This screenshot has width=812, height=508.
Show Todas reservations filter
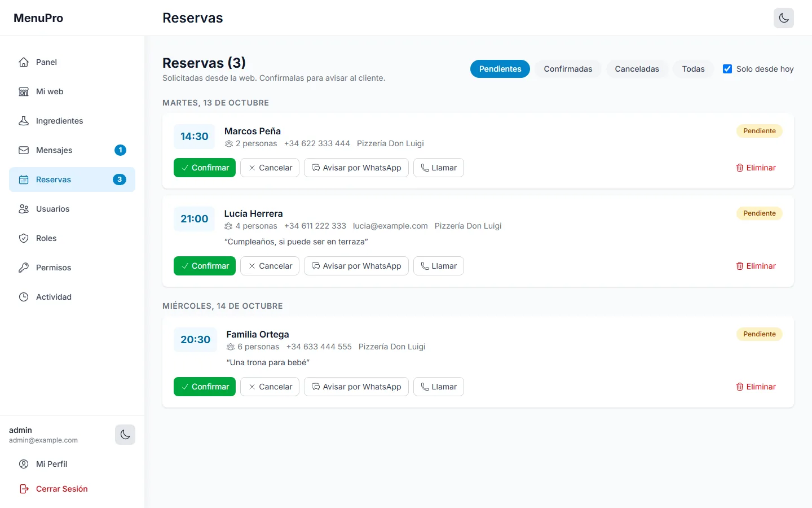pyautogui.click(x=693, y=69)
